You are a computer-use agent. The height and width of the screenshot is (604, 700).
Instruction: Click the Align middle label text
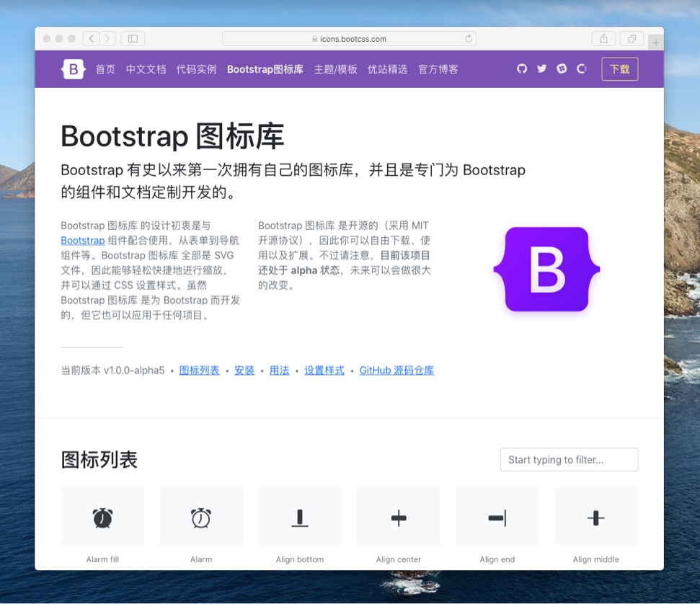click(x=595, y=559)
